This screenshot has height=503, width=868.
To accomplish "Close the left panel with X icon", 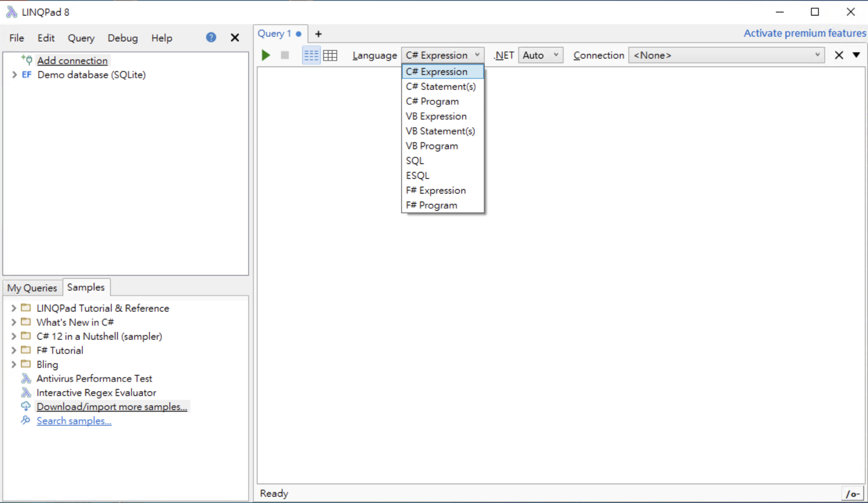I will click(235, 38).
